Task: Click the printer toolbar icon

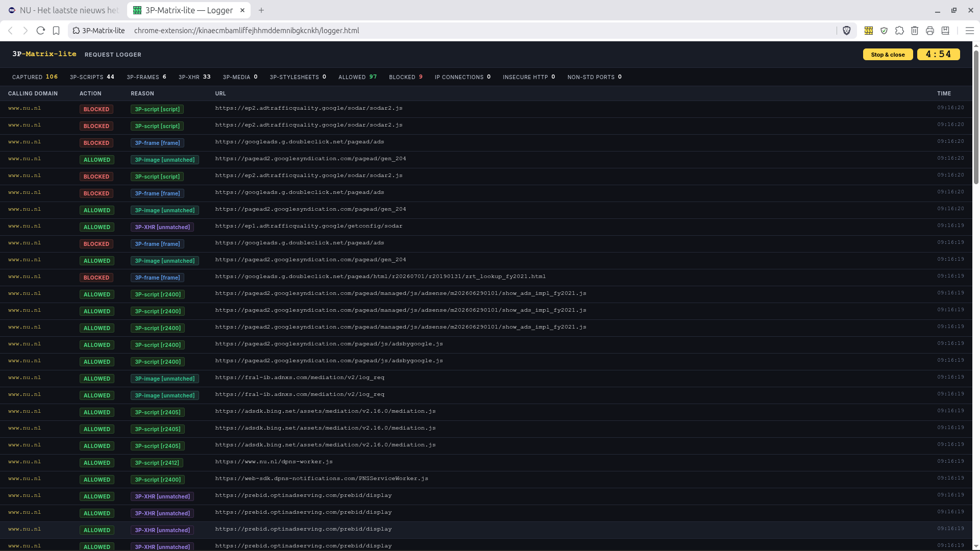Action: (930, 31)
